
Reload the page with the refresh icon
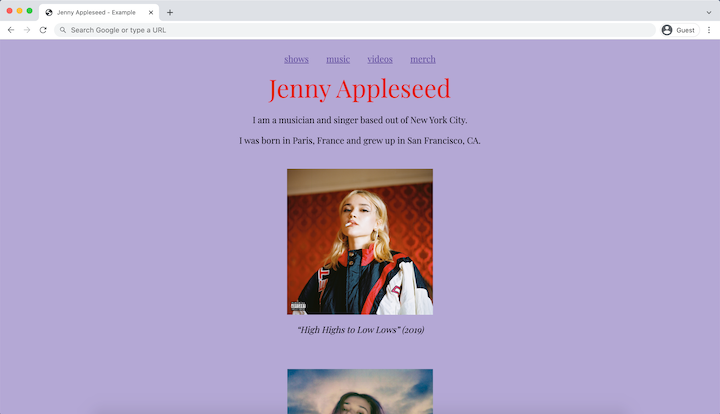point(43,30)
